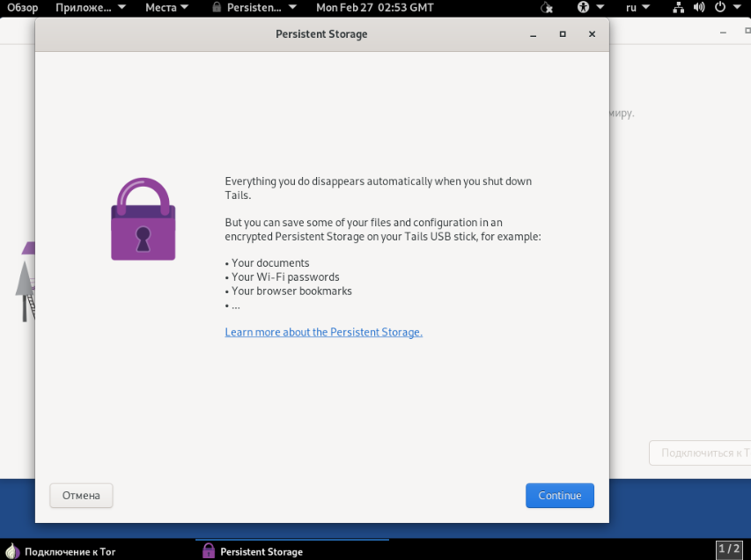Click the purple padlock illustration
The height and width of the screenshot is (560, 751).
pyautogui.click(x=143, y=219)
